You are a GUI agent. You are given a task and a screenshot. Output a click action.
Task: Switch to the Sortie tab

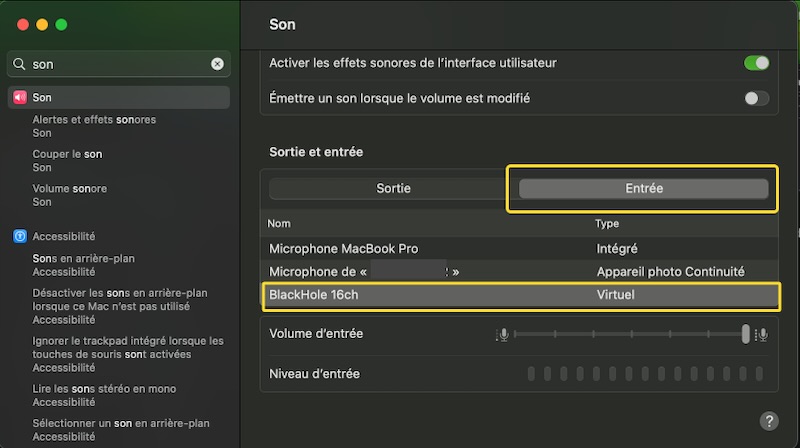coord(393,188)
